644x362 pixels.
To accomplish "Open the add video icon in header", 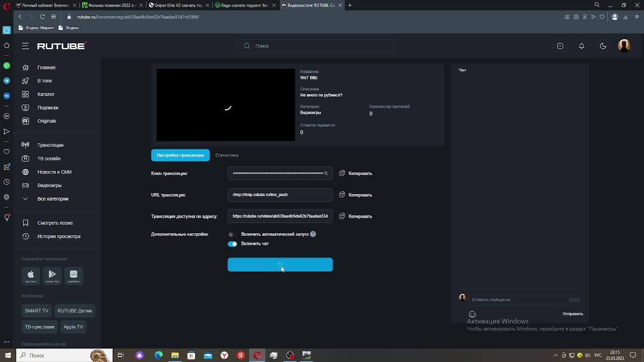I will (560, 46).
